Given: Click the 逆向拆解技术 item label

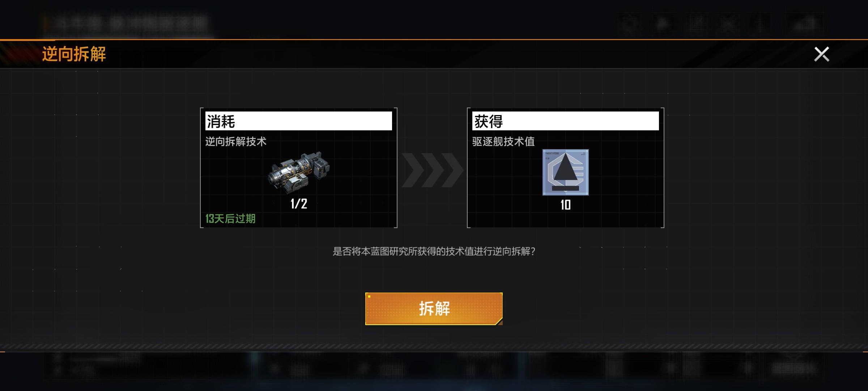Looking at the screenshot, I should point(236,142).
